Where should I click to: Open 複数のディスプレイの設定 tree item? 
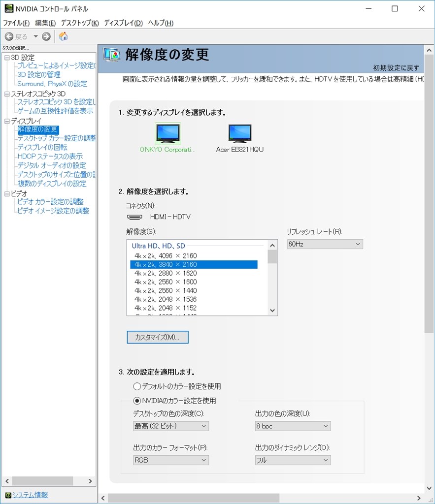(x=52, y=184)
